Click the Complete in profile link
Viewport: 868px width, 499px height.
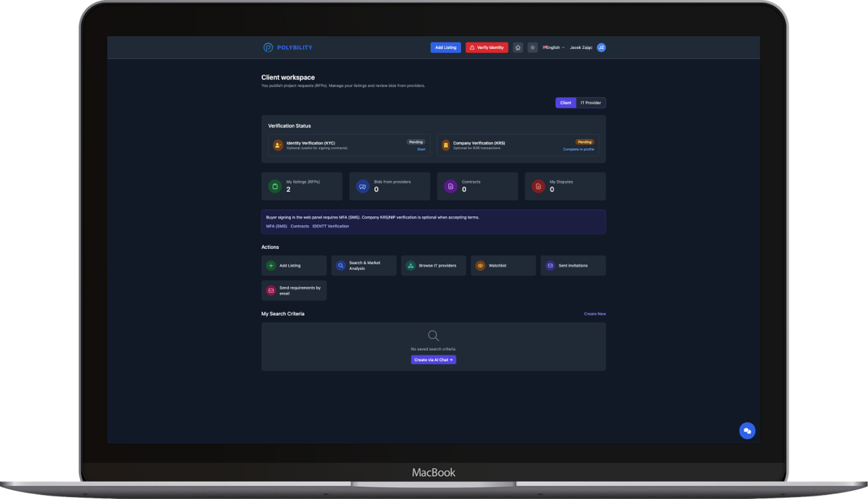(578, 149)
